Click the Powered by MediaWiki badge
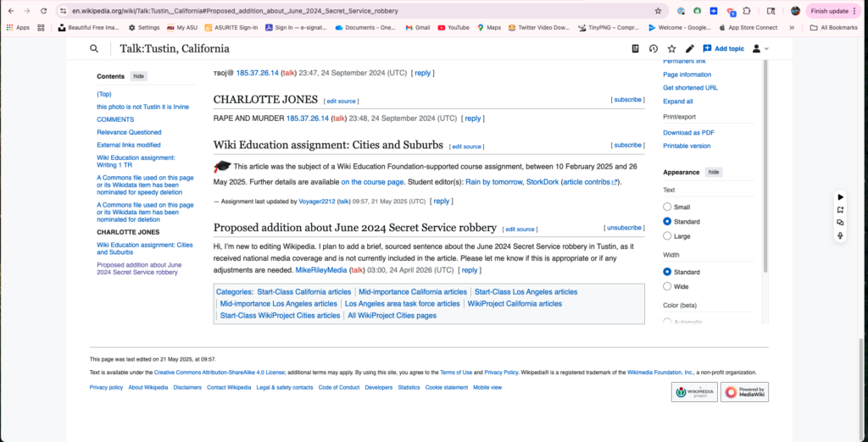The image size is (868, 442). click(744, 392)
